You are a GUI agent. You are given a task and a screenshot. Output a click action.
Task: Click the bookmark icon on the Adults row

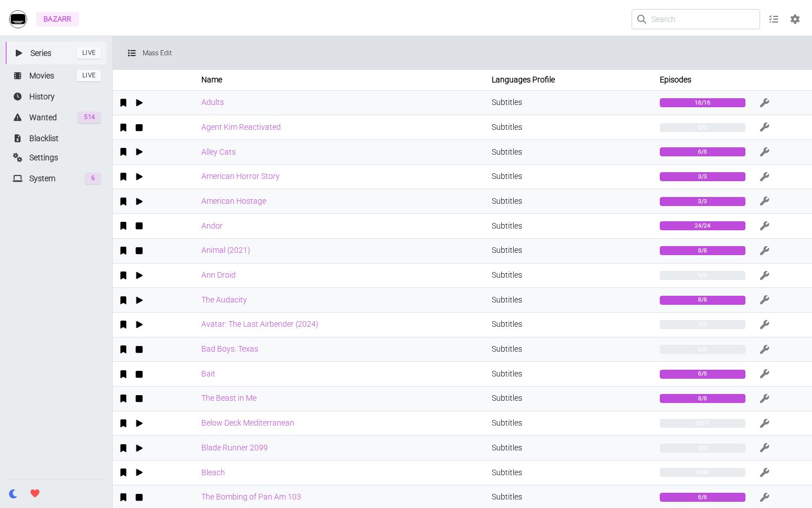(123, 103)
